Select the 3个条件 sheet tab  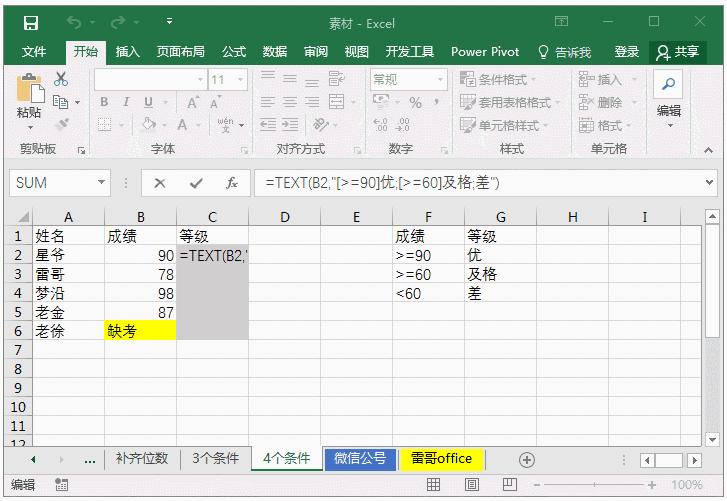click(216, 458)
